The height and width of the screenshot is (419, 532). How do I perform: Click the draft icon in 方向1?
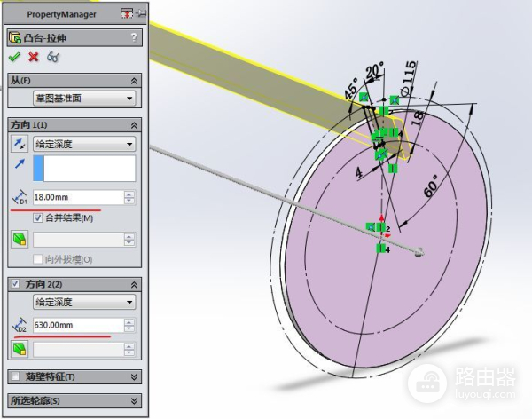19,239
